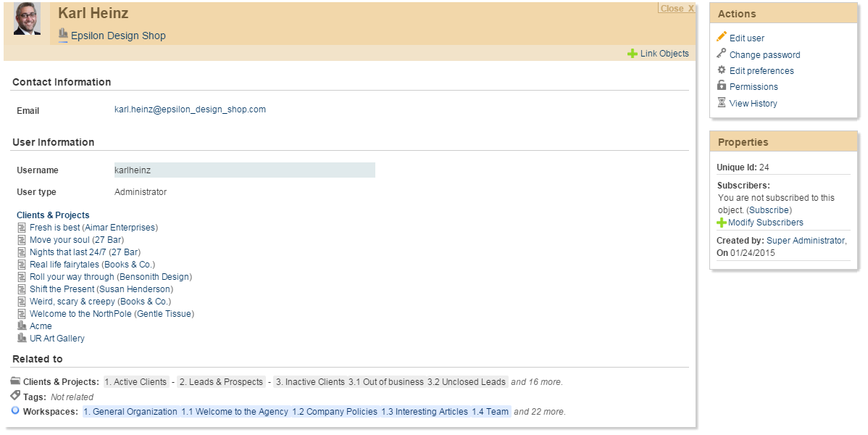Open the Epsilon Design Shop company link

tap(118, 36)
